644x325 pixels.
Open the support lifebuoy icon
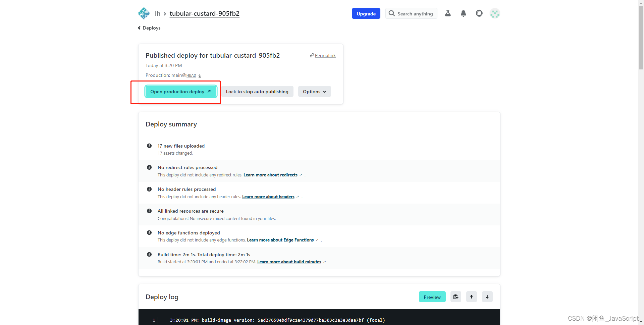pyautogui.click(x=479, y=13)
